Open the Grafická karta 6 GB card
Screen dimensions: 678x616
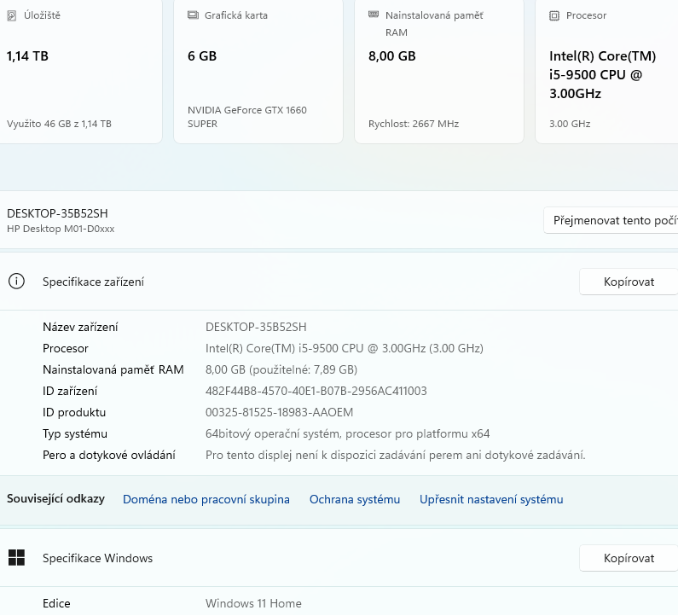(x=258, y=72)
